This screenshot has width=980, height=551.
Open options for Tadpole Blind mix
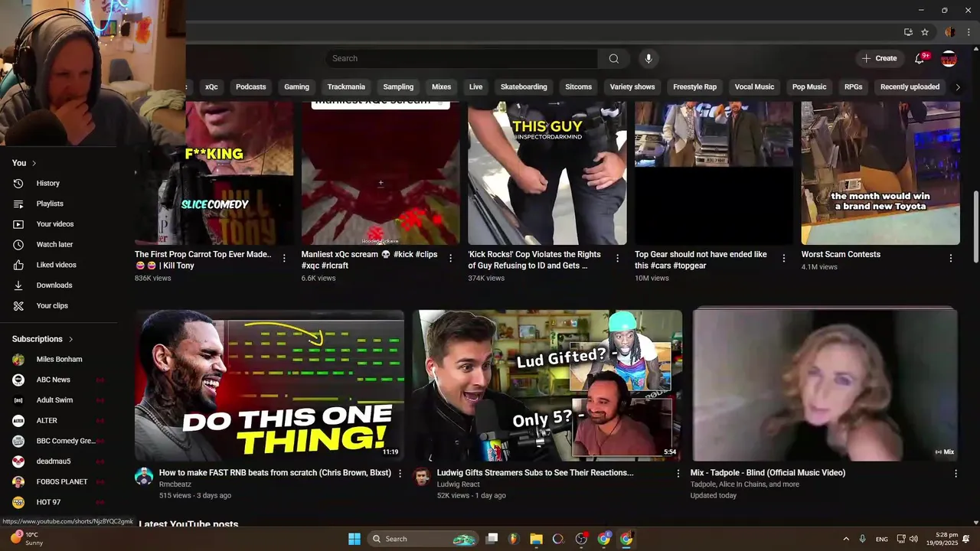955,474
